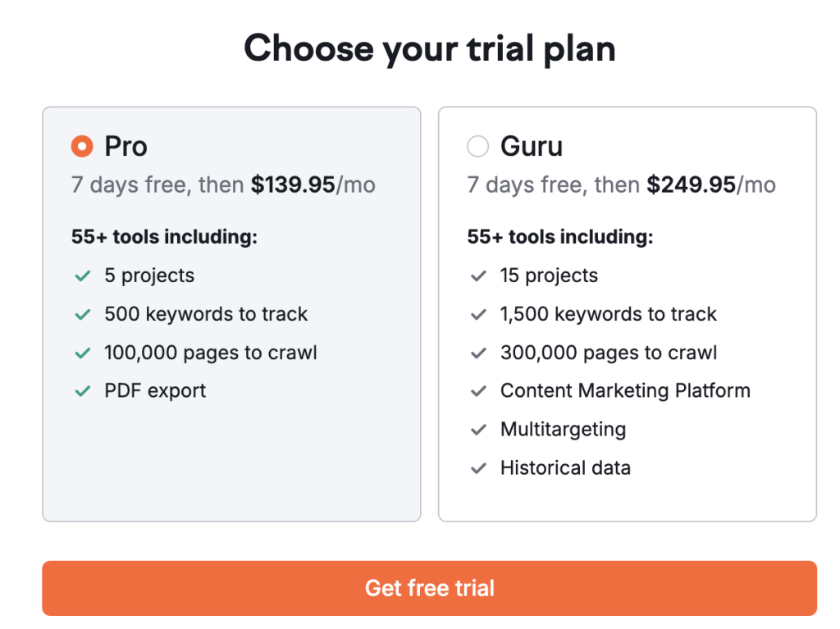Click the Choose your trial plan title
The width and height of the screenshot is (840, 629).
(430, 48)
